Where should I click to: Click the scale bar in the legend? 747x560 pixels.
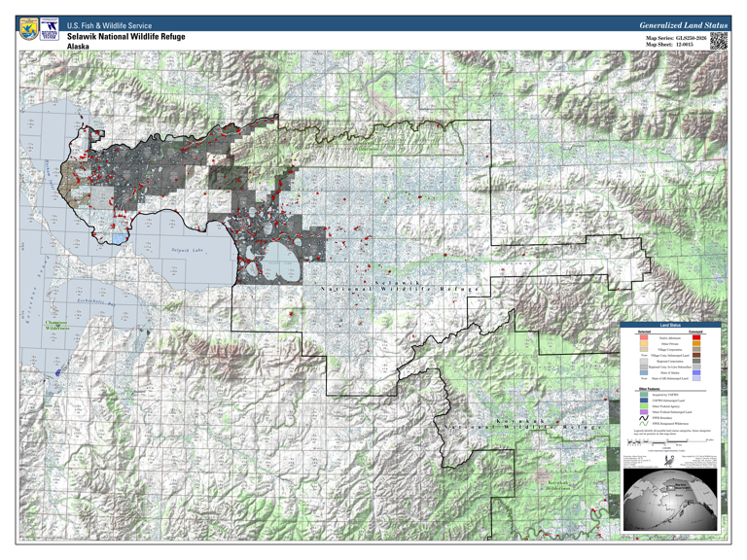click(x=671, y=443)
